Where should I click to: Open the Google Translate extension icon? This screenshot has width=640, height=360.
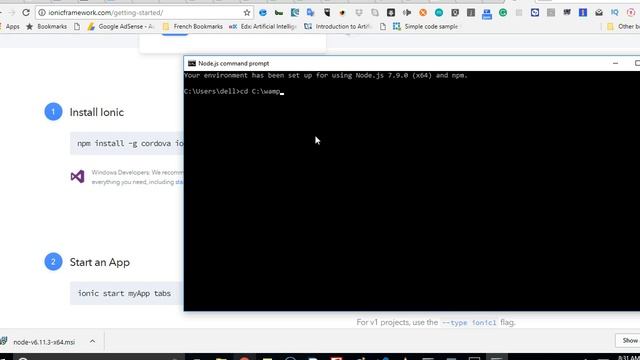click(311, 13)
